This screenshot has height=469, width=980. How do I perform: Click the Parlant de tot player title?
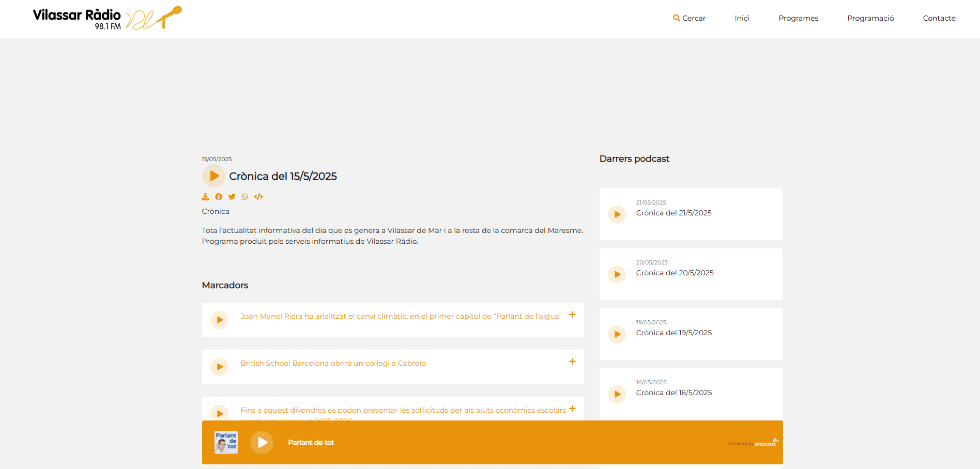coord(311,443)
